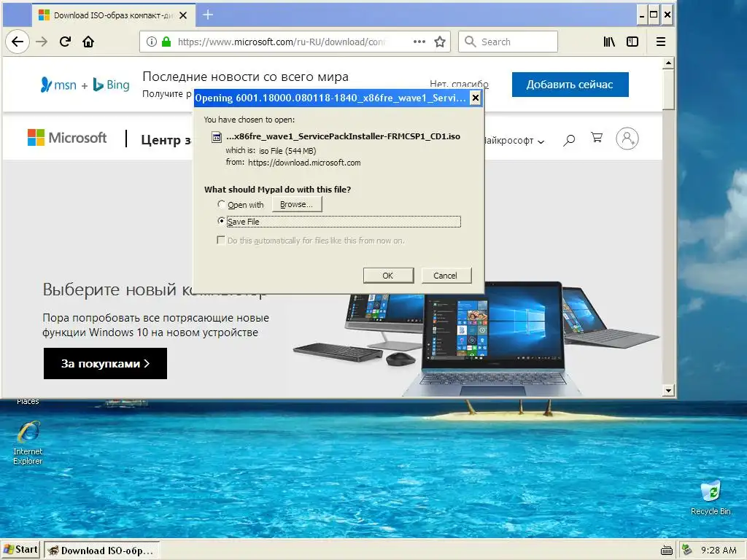
Task: Click inside the Search box
Action: [x=508, y=42]
